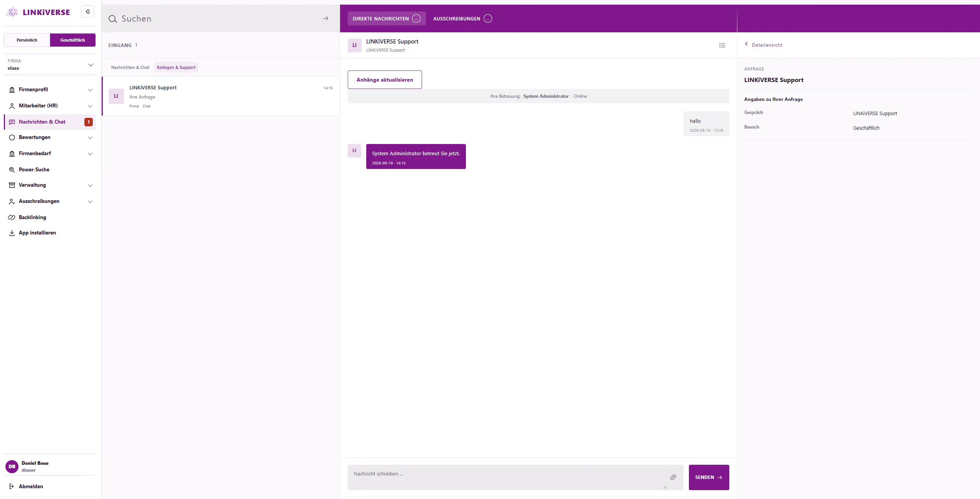Click the Nachrichten & Chat message icon
980x499 pixels.
click(12, 122)
